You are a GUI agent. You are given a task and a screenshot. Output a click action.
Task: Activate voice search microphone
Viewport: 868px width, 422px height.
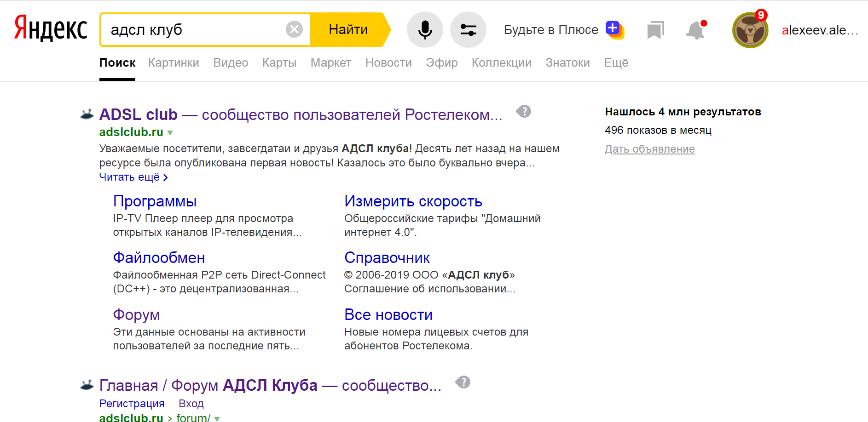[x=425, y=30]
